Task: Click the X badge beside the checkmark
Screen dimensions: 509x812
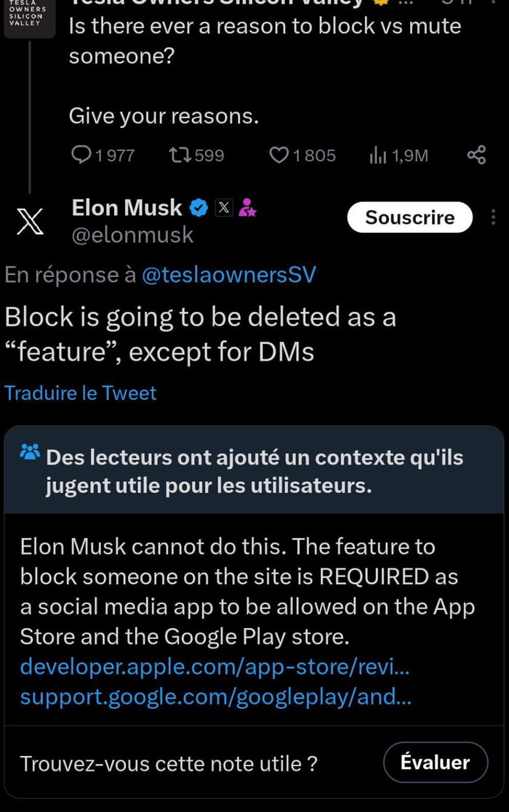Action: coord(223,208)
